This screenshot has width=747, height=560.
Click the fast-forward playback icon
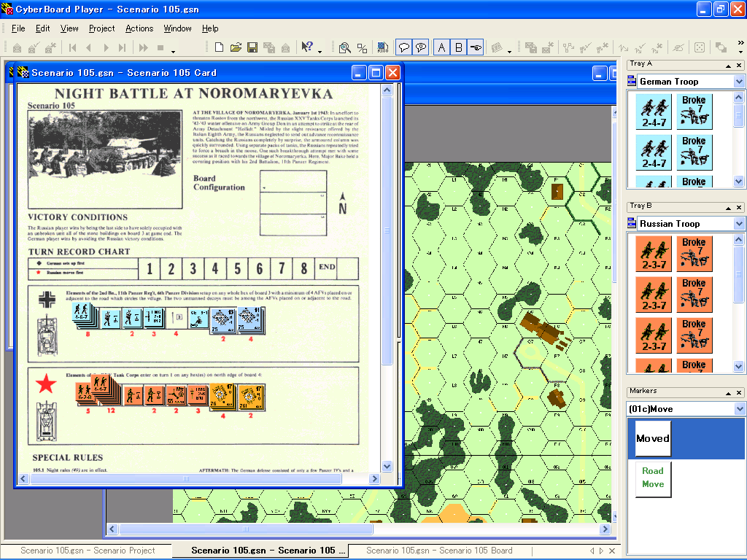[144, 47]
